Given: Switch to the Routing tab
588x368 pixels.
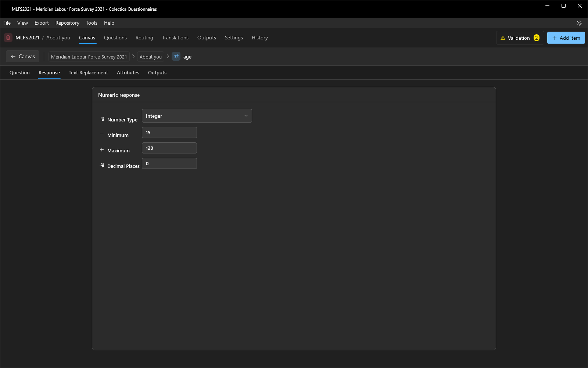Looking at the screenshot, I should coord(144,38).
